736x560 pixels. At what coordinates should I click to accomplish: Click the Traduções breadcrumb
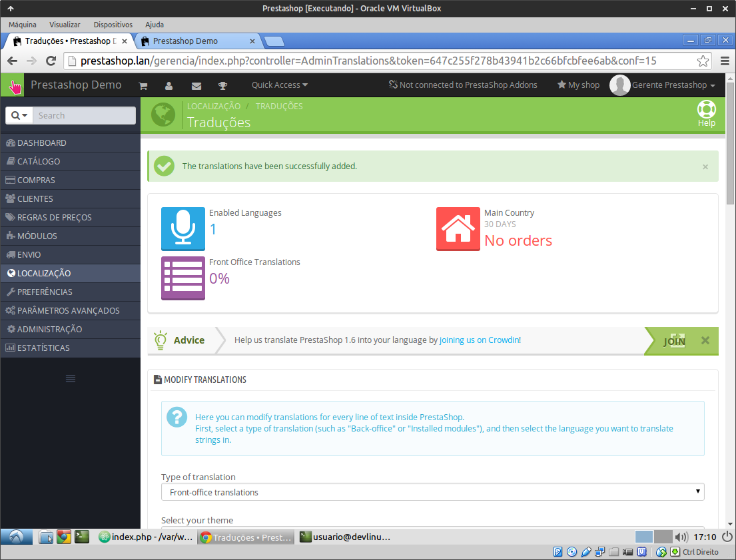click(279, 106)
